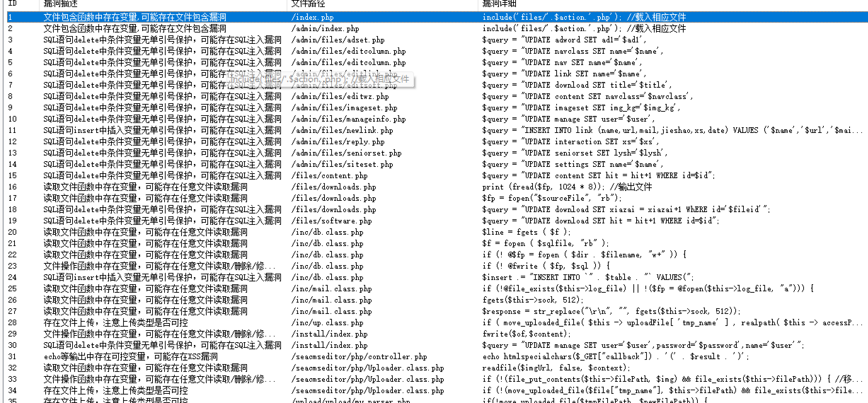Select the /admin/files/newlink.php path

click(342, 130)
